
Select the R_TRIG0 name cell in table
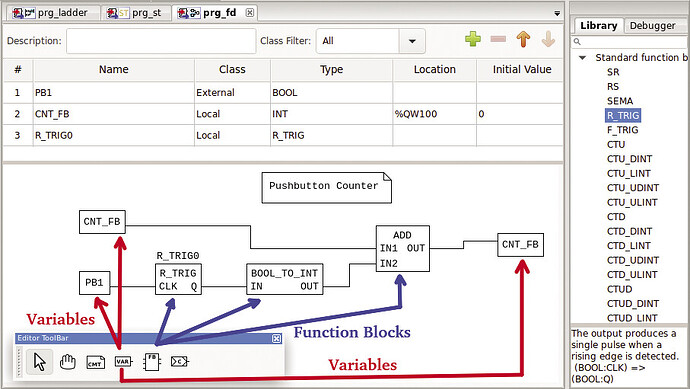[x=114, y=136]
